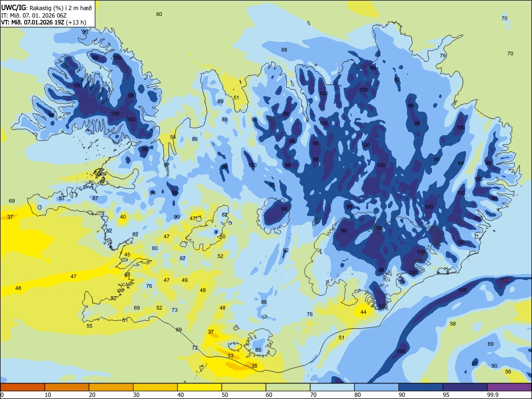Viewport: 532px width, 399px height.
Task: Click the '0' label on the color scale
Action: 2,395
